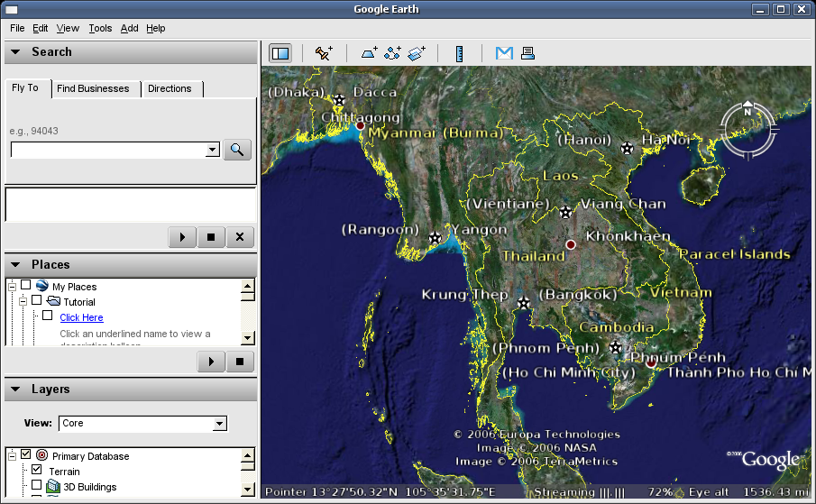Click the Khonkhaen red city marker

(x=571, y=244)
